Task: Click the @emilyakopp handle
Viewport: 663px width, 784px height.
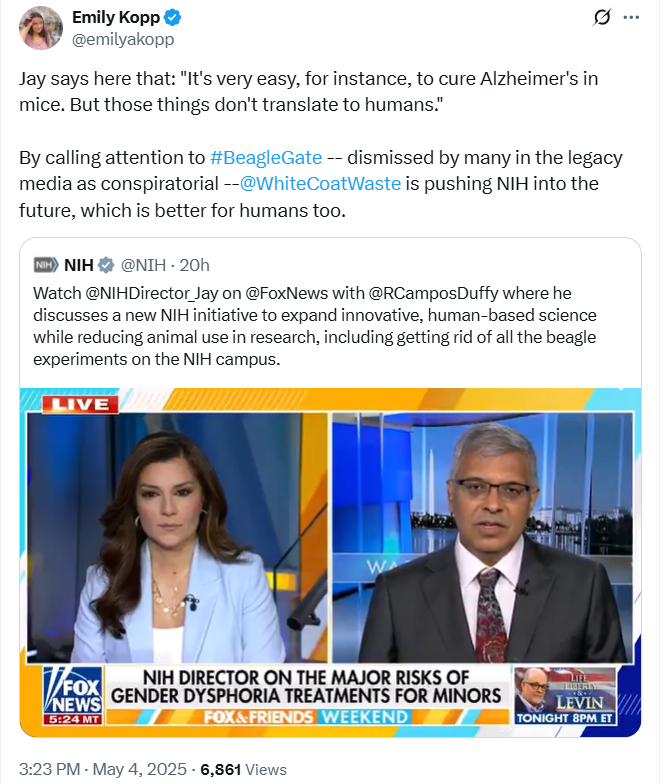Action: click(123, 39)
